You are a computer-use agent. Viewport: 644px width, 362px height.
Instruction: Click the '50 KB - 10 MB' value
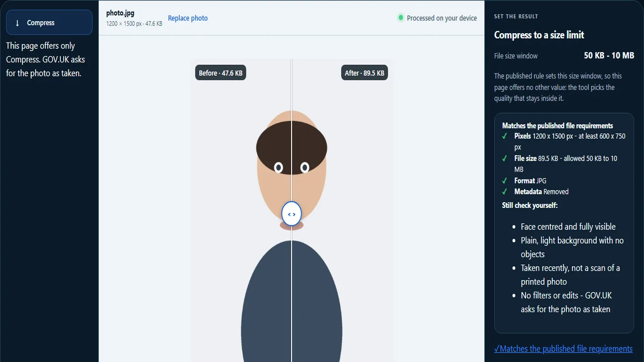(609, 55)
